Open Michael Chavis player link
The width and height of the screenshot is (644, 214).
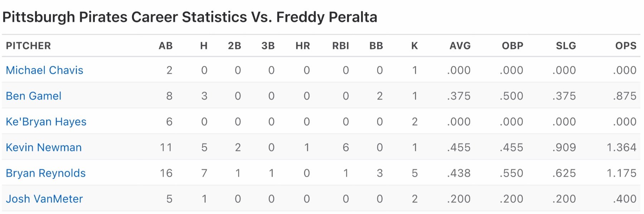(44, 70)
